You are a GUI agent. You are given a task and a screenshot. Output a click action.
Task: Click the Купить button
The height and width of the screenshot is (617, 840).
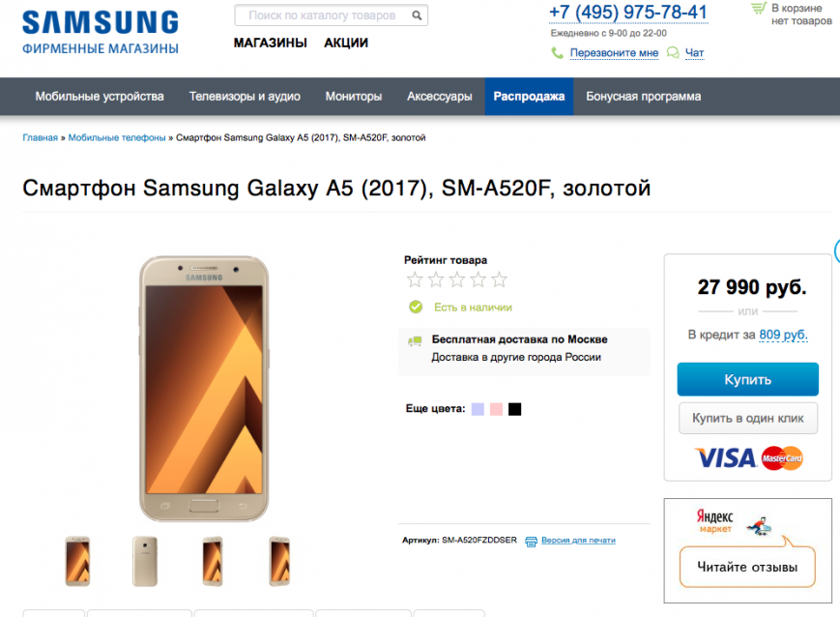(747, 379)
